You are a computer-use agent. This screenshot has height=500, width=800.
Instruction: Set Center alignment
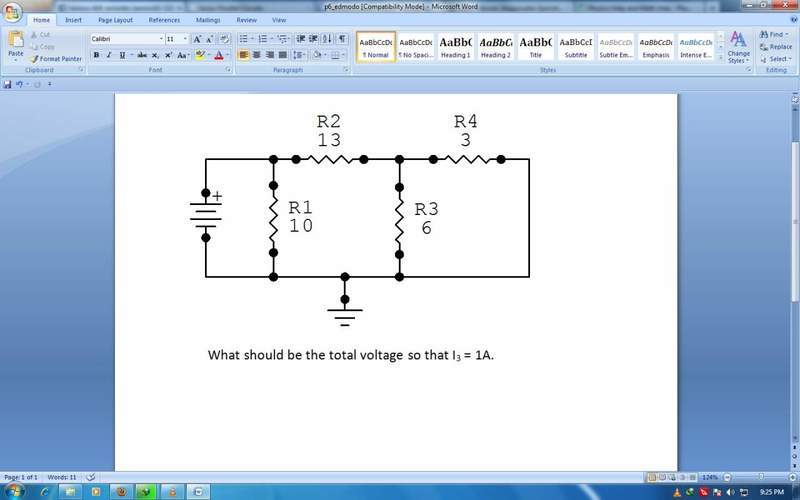pyautogui.click(x=257, y=55)
